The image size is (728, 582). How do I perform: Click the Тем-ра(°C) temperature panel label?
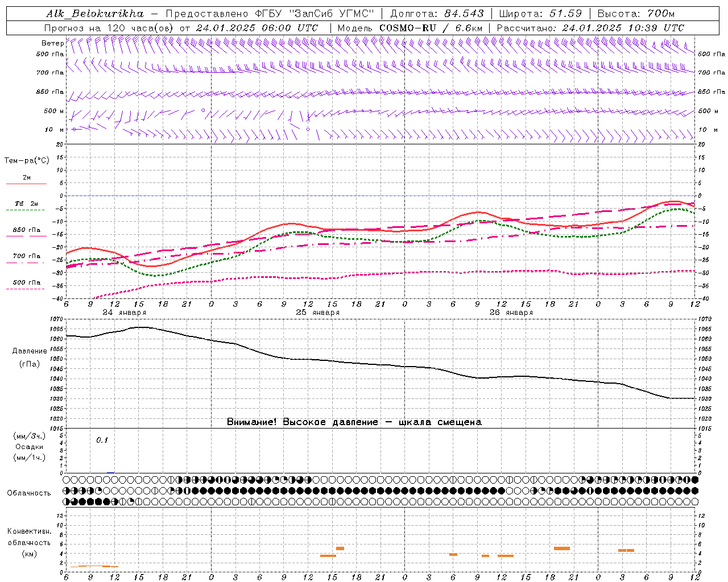click(27, 161)
